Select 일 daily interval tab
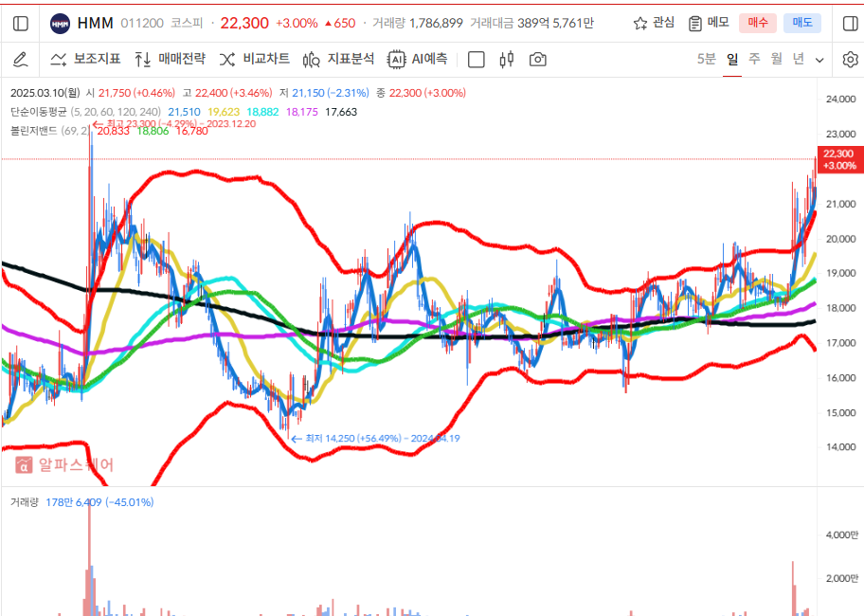Image resolution: width=864 pixels, height=616 pixels. coord(731,59)
